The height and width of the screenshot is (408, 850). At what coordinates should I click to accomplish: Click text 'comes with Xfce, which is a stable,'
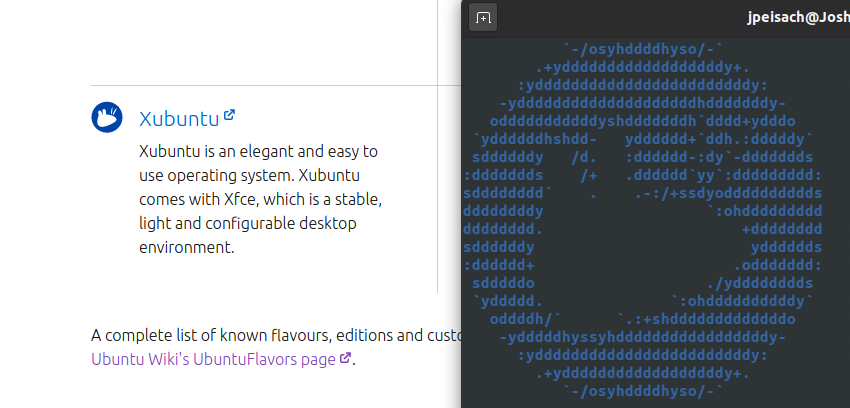click(x=261, y=199)
